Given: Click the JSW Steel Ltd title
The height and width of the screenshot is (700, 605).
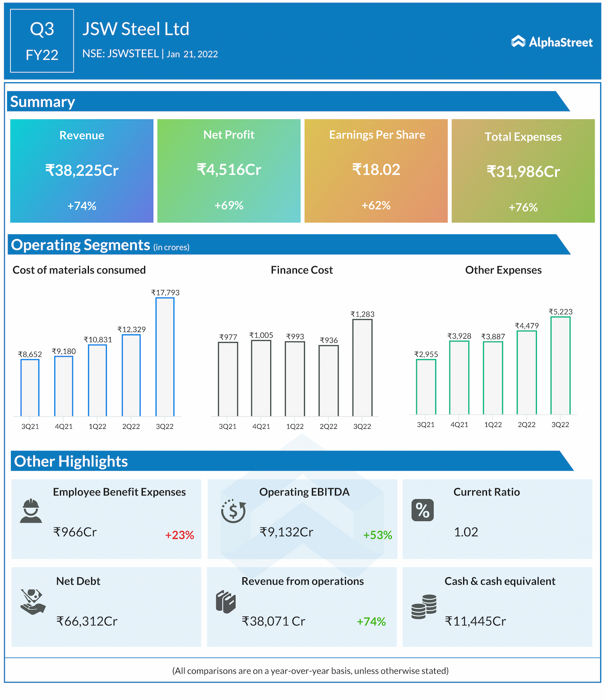Looking at the screenshot, I should coord(136,29).
